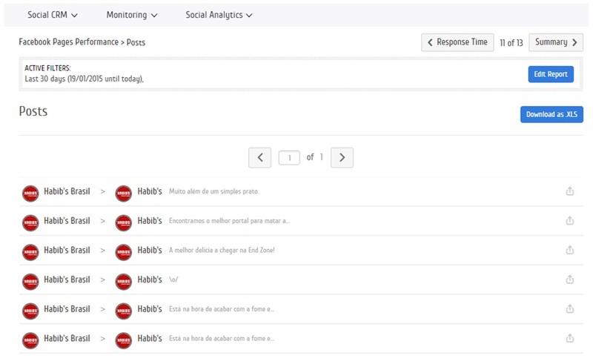
Task: Click Habib's target page logo in third row
Action: point(123,251)
